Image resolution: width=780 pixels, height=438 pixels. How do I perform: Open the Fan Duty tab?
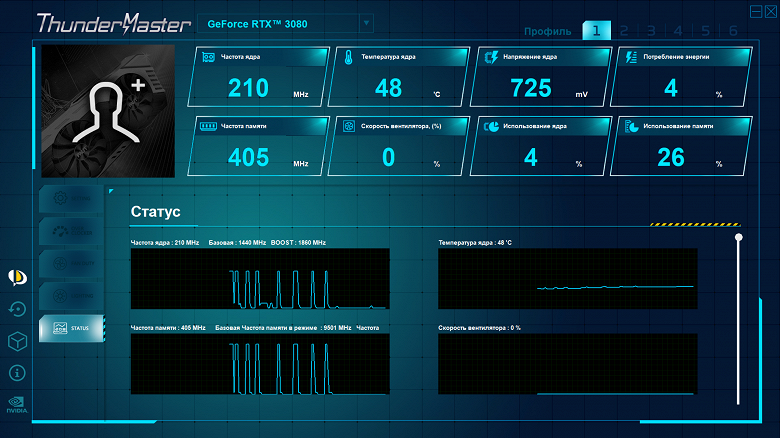[x=71, y=263]
